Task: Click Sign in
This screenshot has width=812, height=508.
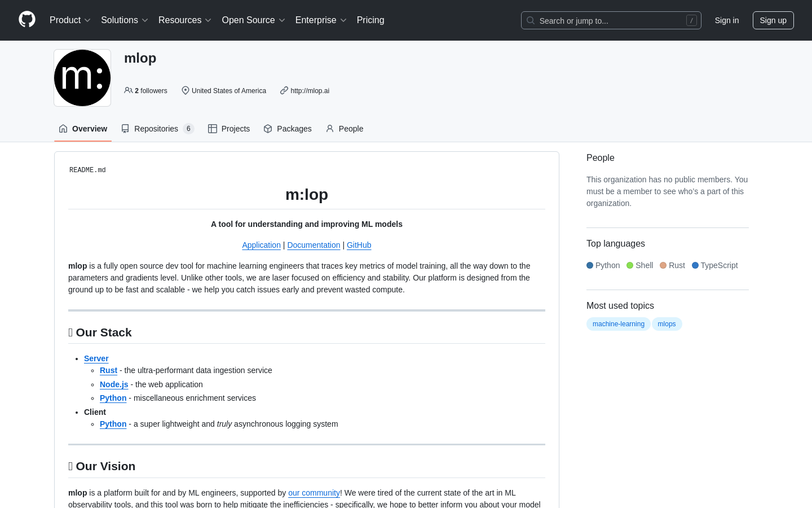Action: 727,20
